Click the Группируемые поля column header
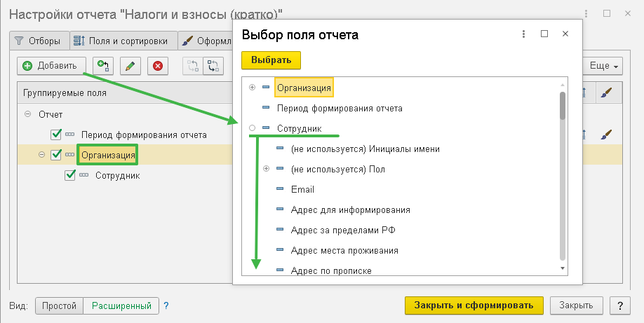644x323 pixels. (x=126, y=93)
